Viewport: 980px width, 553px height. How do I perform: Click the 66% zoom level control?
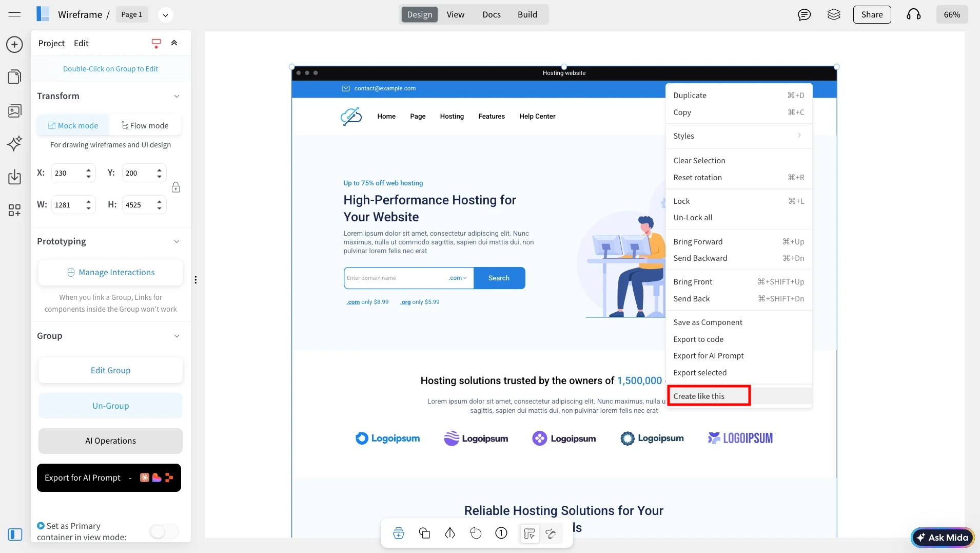point(952,14)
